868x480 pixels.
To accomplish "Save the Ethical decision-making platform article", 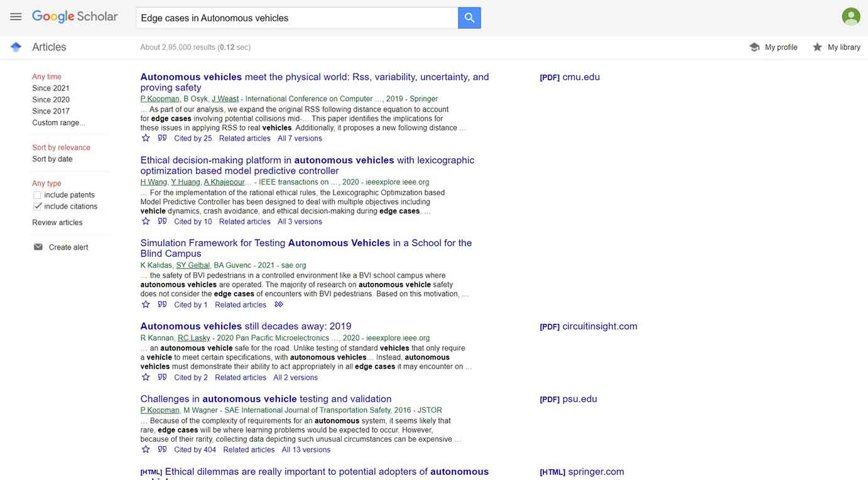I will pos(146,221).
